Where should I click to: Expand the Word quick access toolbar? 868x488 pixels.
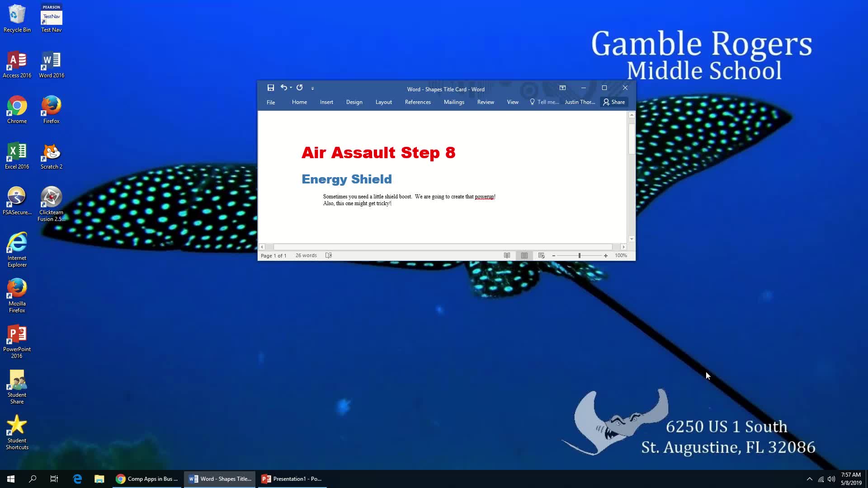313,88
